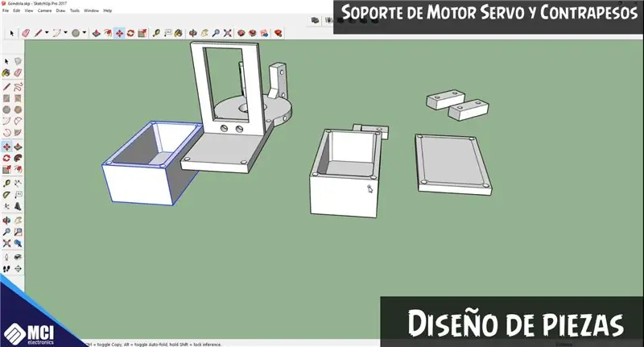Select the Position Camera tool
Image resolution: width=644 pixels, height=347 pixels.
click(x=6, y=258)
